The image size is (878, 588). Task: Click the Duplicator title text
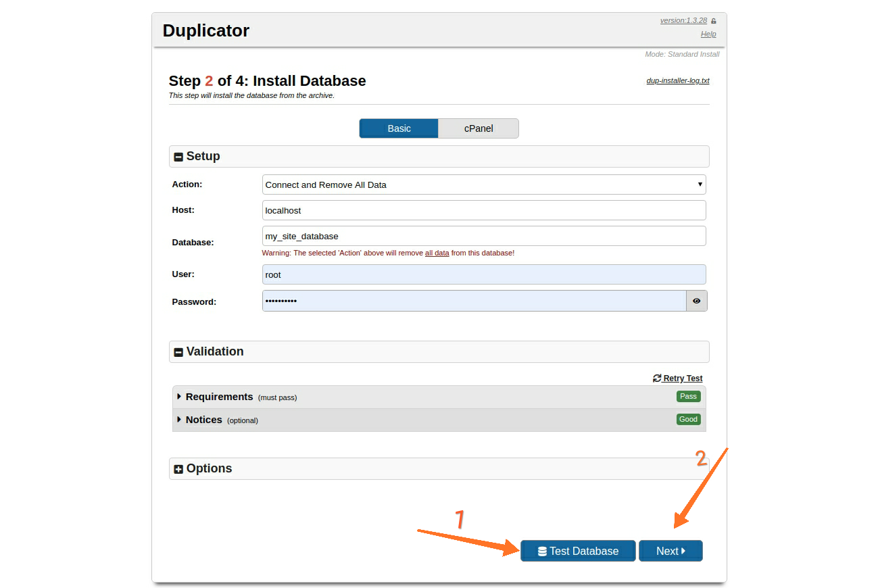tap(206, 30)
